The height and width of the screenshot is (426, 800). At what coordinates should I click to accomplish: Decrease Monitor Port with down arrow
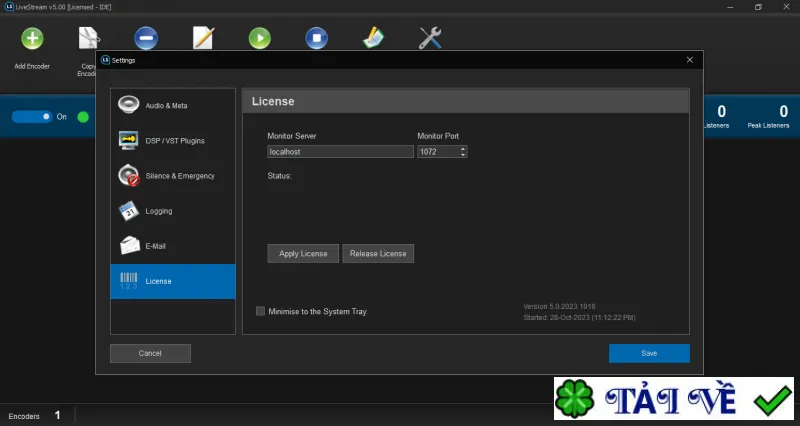[x=463, y=154]
